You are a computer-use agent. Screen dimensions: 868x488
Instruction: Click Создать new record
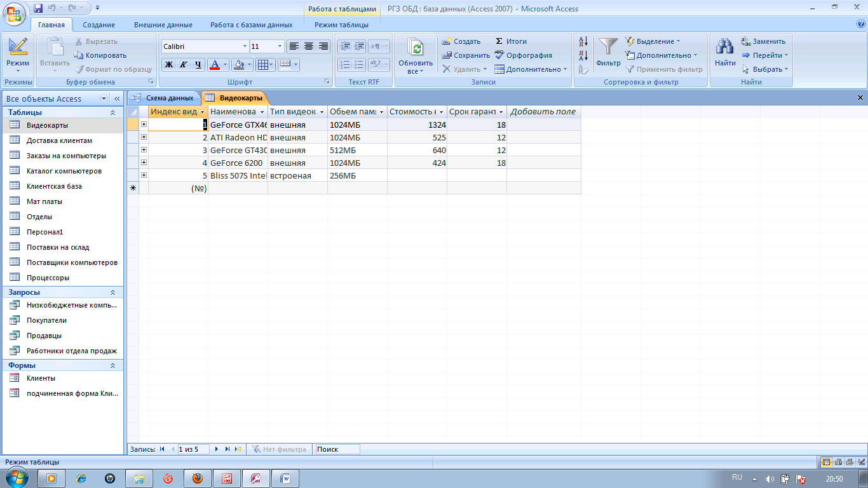point(461,41)
